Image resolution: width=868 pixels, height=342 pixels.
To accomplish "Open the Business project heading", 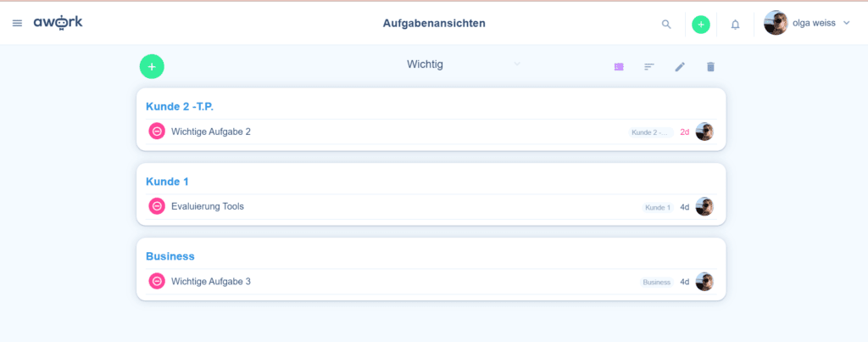I will 170,255.
